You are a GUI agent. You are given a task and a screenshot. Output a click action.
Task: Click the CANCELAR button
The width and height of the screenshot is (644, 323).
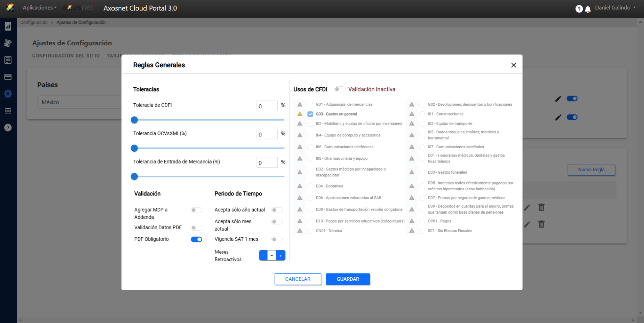(298, 279)
